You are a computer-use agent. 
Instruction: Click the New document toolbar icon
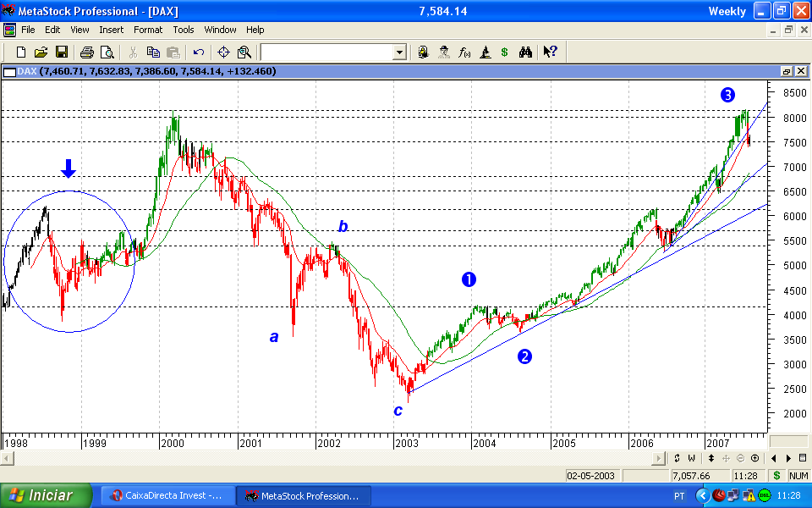coord(20,52)
